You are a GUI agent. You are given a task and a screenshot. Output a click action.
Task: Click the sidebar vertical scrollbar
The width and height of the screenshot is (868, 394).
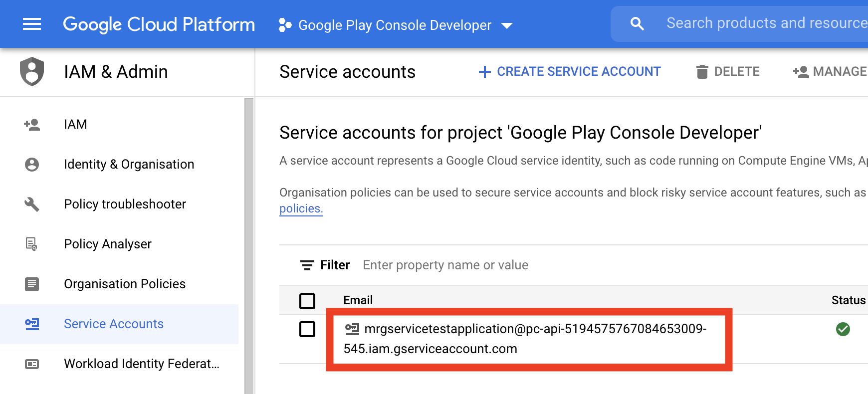click(249, 245)
